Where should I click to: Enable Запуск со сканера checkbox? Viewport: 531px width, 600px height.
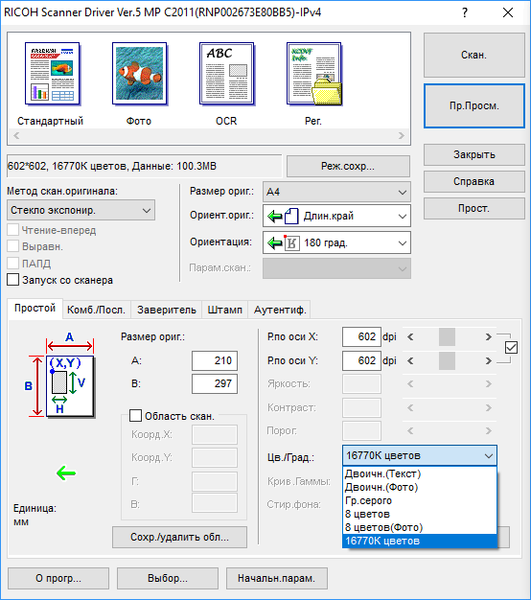click(13, 280)
